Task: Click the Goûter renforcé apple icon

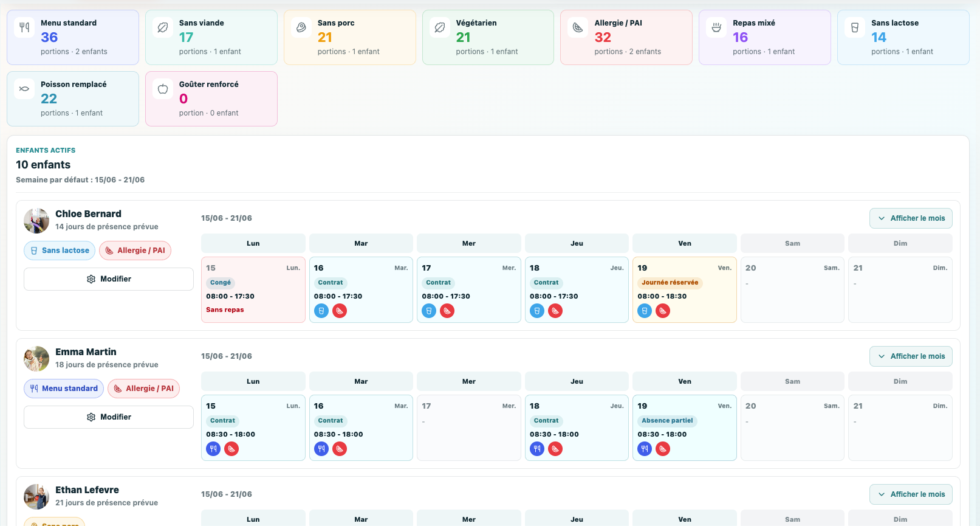Action: pos(163,89)
